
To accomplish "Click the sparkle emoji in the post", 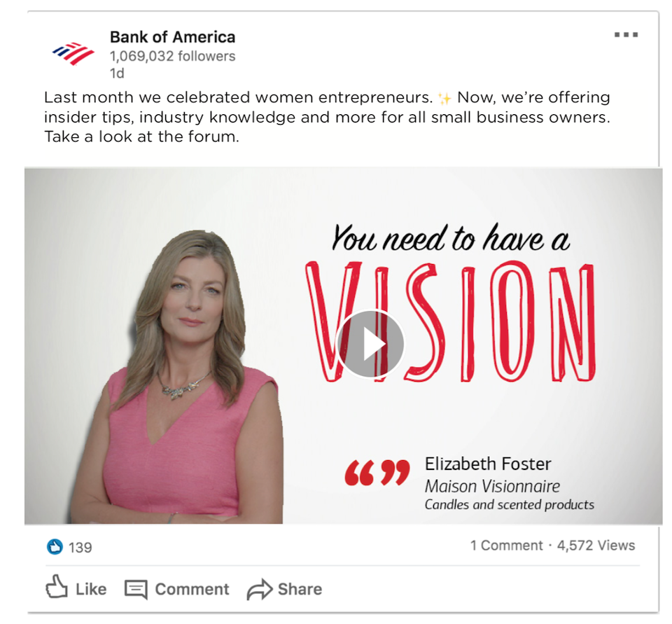I will tap(444, 99).
